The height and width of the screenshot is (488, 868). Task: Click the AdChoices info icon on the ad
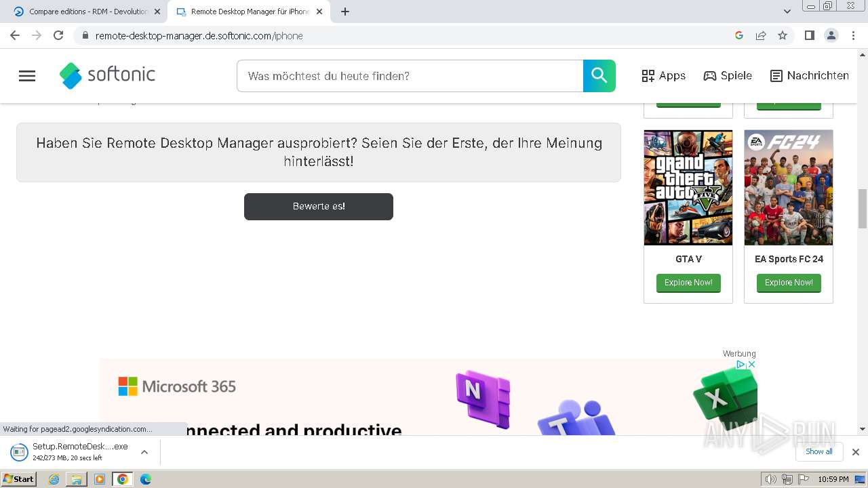[x=741, y=365]
